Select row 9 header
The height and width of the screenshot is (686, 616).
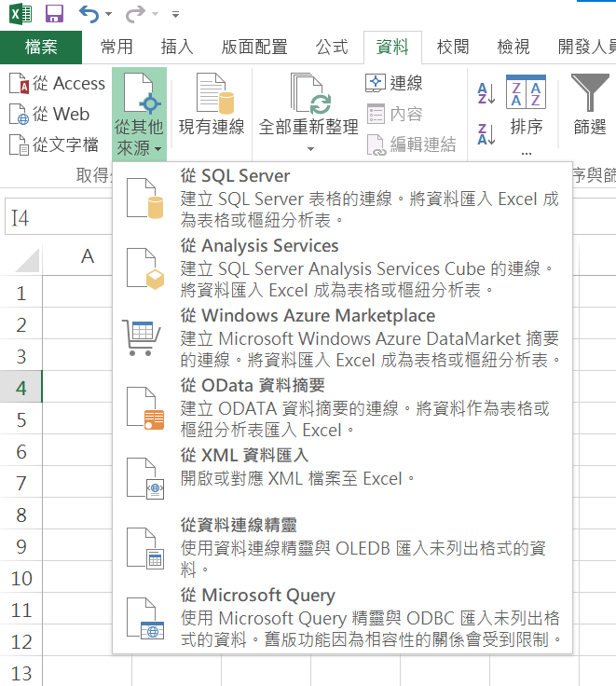[21, 546]
